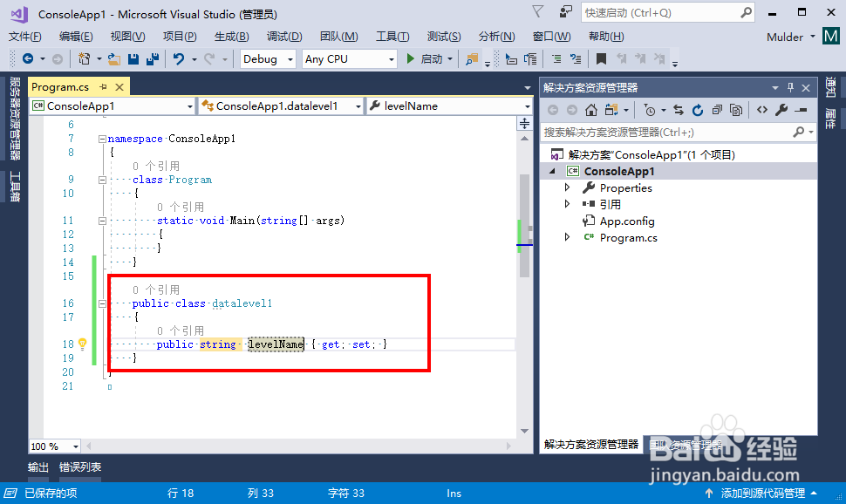Click 添加到源代码管理 in the status bar
This screenshot has width=846, height=504.
pyautogui.click(x=762, y=494)
